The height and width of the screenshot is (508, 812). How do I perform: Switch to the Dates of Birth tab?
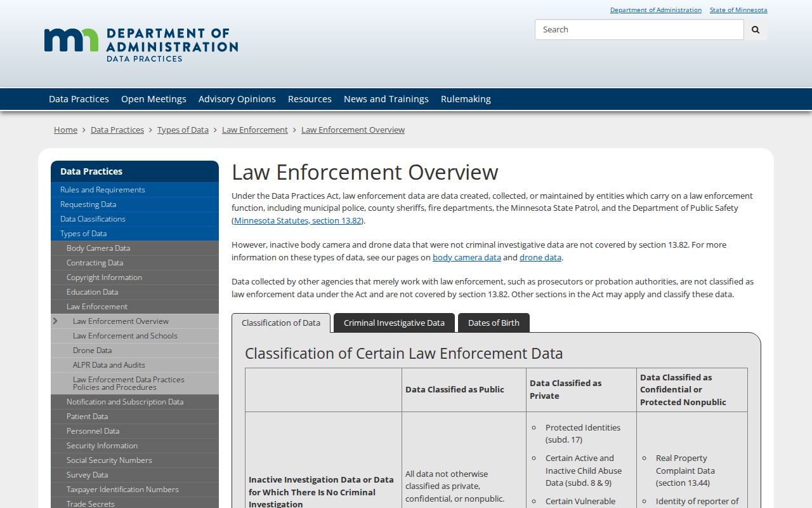pyautogui.click(x=494, y=323)
